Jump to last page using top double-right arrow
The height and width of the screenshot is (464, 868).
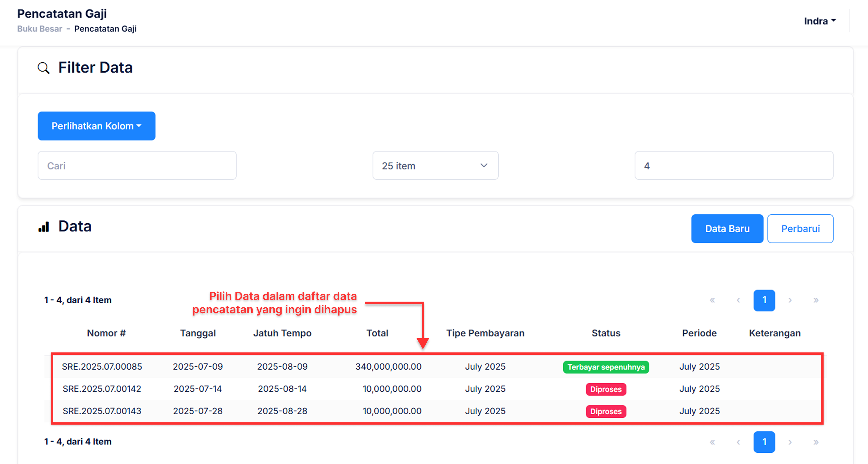(x=816, y=300)
